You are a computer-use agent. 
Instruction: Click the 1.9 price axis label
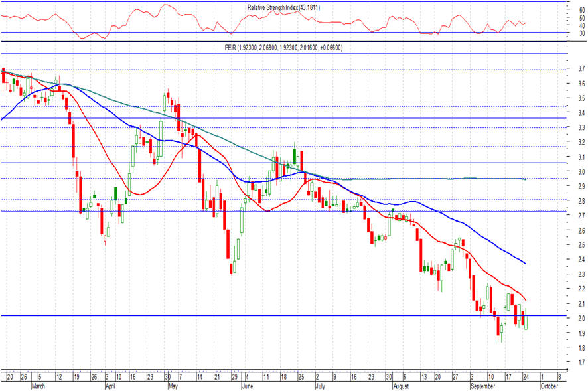coord(581,333)
